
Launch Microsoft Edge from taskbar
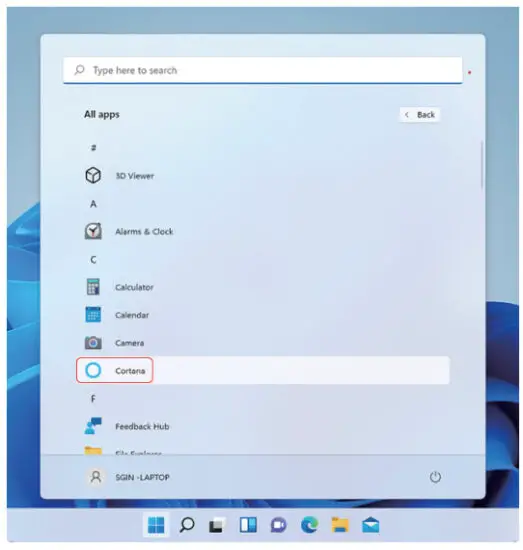tap(309, 525)
